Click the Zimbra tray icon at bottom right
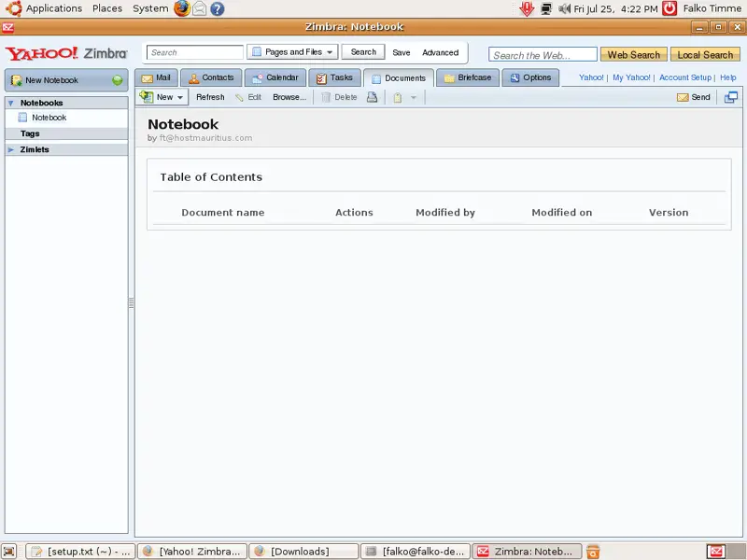 pos(715,552)
